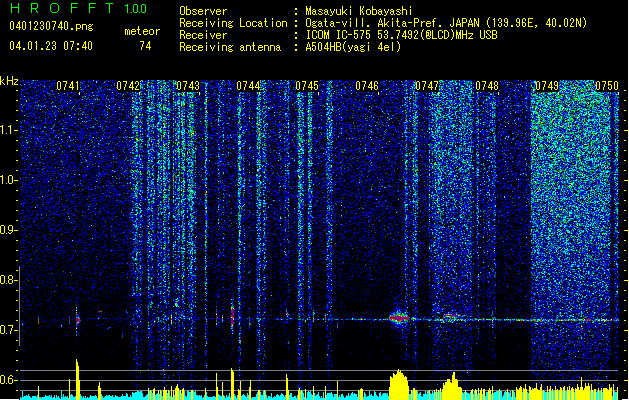Click the 0747 time marker
Screen dimensions: 629x400
click(427, 86)
